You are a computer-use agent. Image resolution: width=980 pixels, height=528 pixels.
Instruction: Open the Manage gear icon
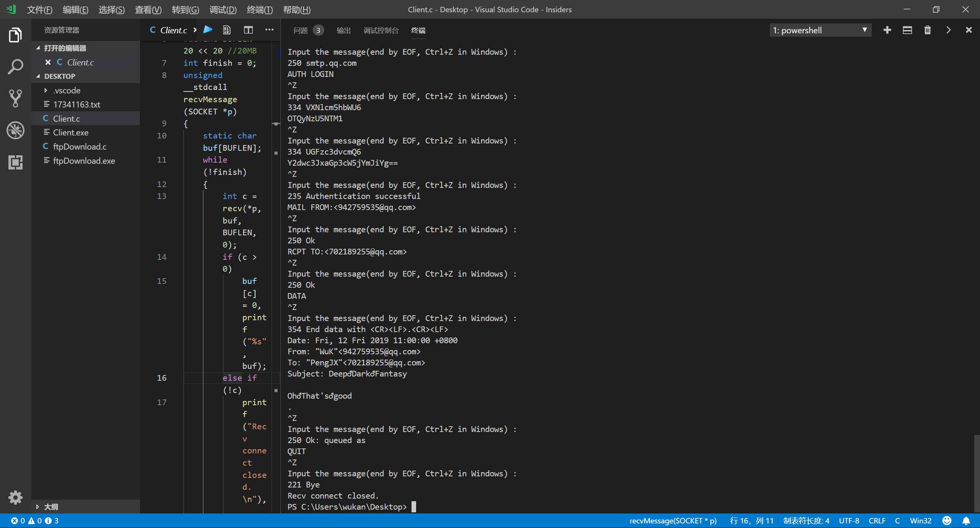pyautogui.click(x=15, y=497)
